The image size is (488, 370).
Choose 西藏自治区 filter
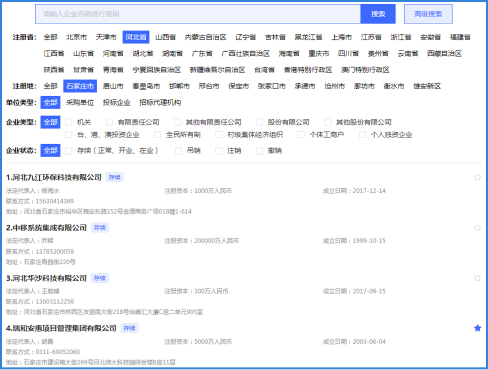[444, 53]
